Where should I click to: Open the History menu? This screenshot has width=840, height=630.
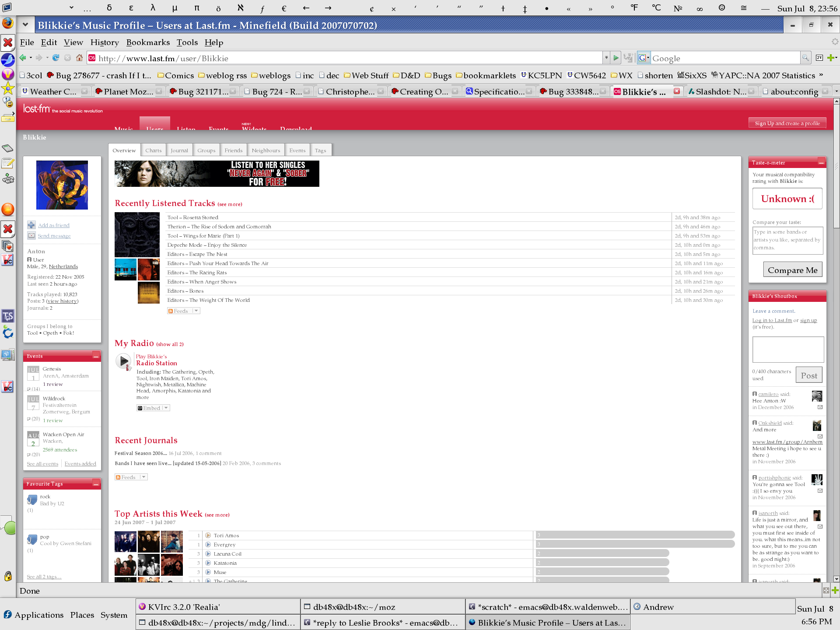tap(105, 42)
